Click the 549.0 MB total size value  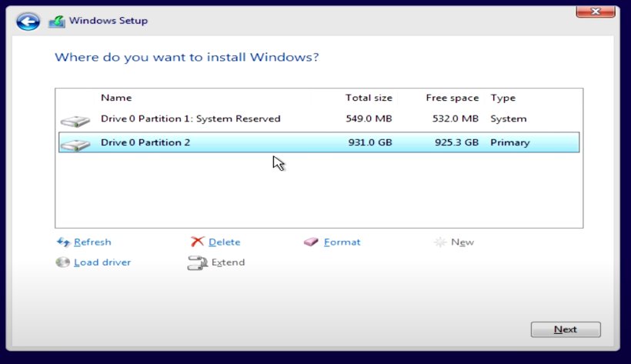click(x=369, y=119)
